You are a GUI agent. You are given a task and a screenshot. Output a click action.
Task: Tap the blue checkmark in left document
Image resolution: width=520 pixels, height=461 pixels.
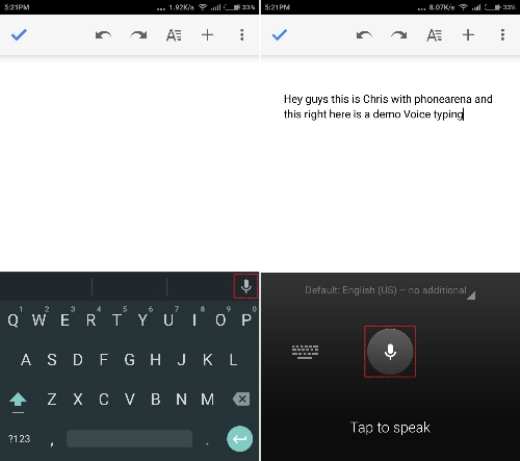(x=19, y=35)
